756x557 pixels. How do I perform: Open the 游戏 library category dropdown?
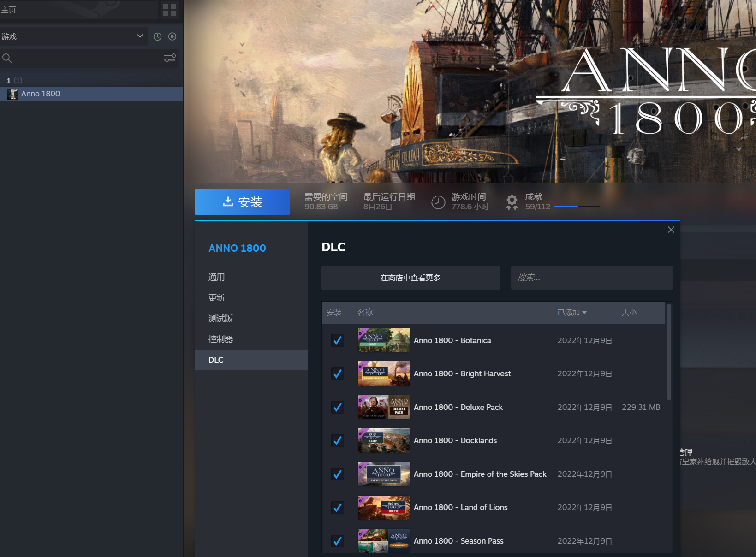point(74,36)
